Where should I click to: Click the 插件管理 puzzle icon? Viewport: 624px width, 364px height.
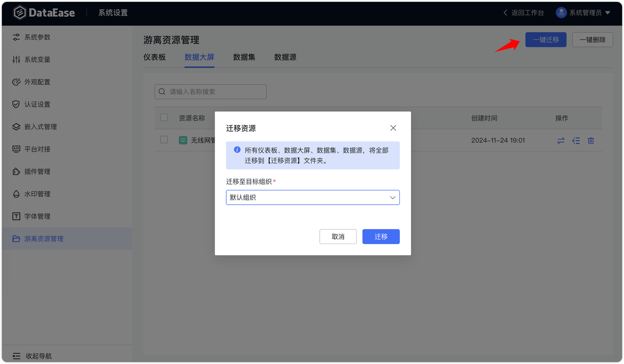click(16, 172)
